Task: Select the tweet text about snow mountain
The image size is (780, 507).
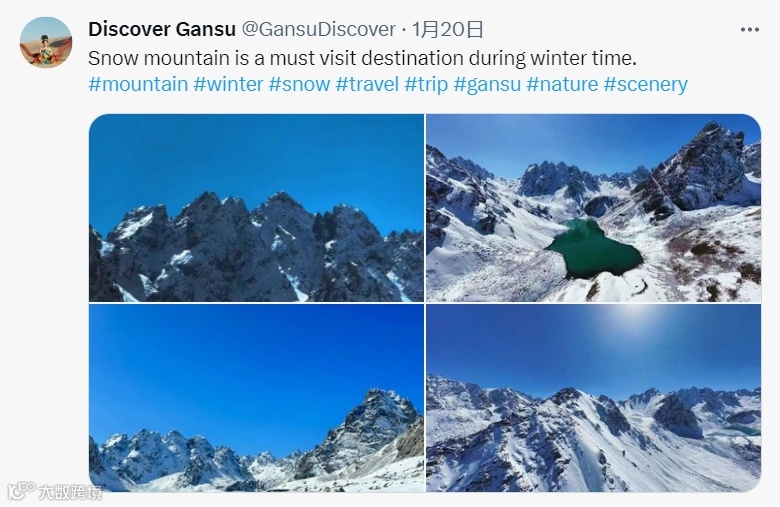Action: [x=362, y=58]
